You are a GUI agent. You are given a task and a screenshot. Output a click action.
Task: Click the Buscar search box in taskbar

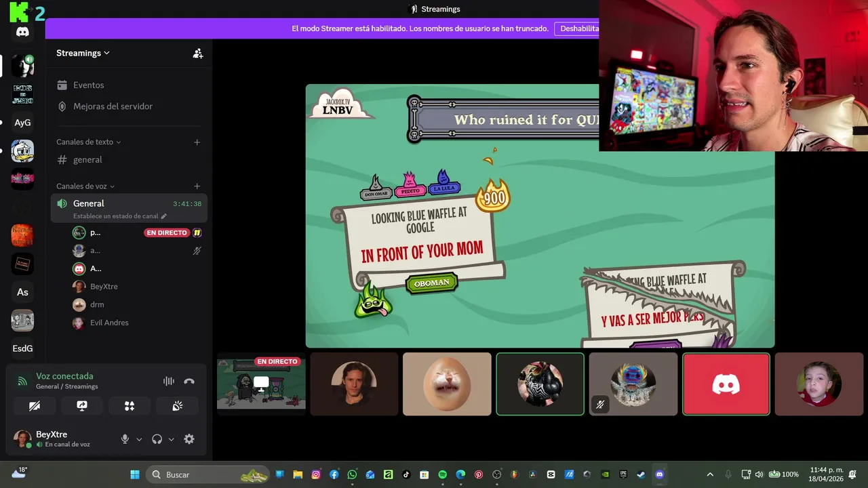208,474
